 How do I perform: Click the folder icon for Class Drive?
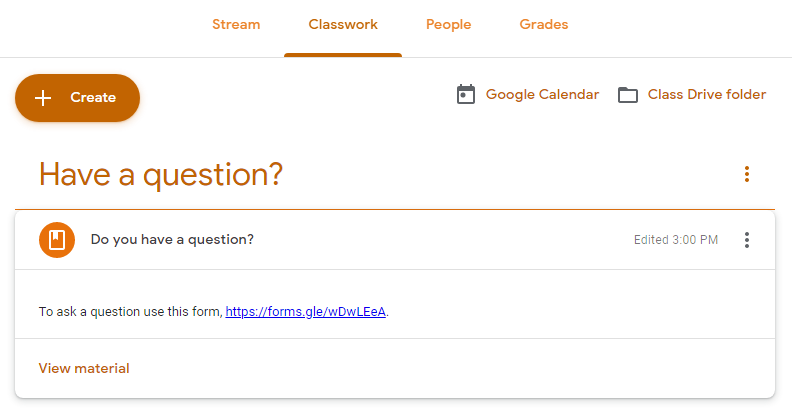pyautogui.click(x=627, y=95)
